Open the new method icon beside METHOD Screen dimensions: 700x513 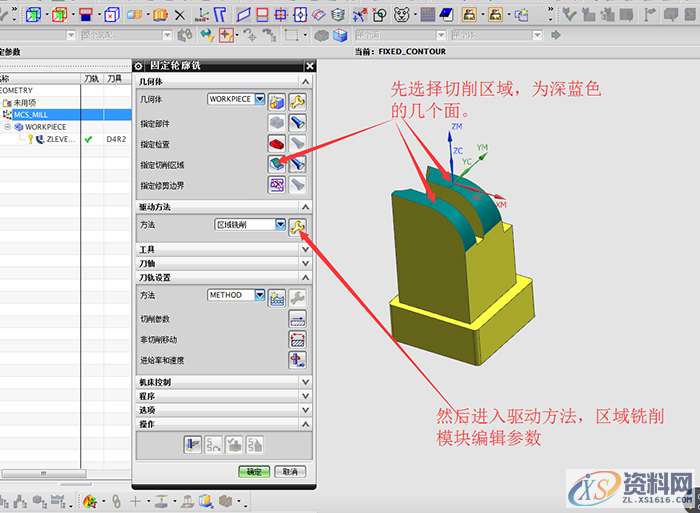click(277, 298)
